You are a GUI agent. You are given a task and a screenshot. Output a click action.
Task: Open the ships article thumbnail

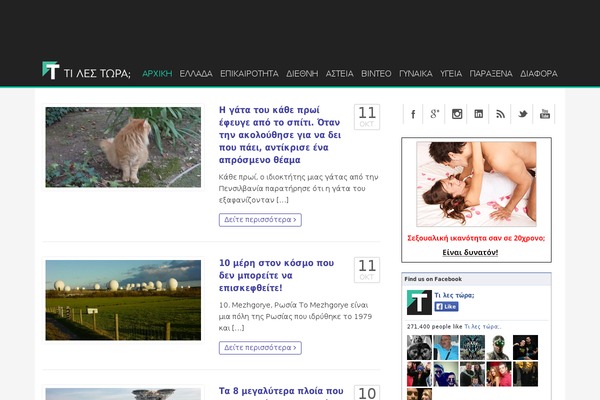[123, 394]
